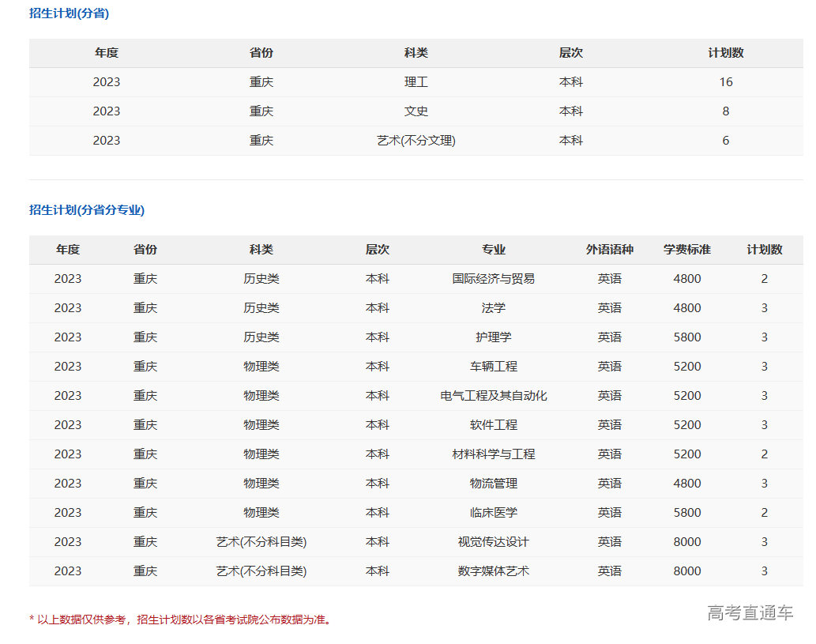Select the 理工 cell in first table
The width and height of the screenshot is (816, 644).
pos(416,81)
